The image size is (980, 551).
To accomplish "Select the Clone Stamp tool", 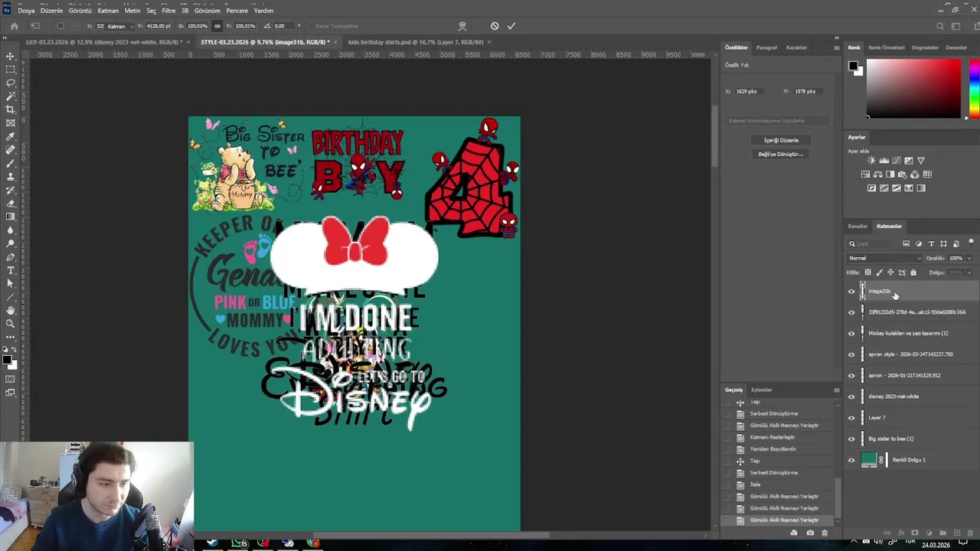I will (x=10, y=177).
